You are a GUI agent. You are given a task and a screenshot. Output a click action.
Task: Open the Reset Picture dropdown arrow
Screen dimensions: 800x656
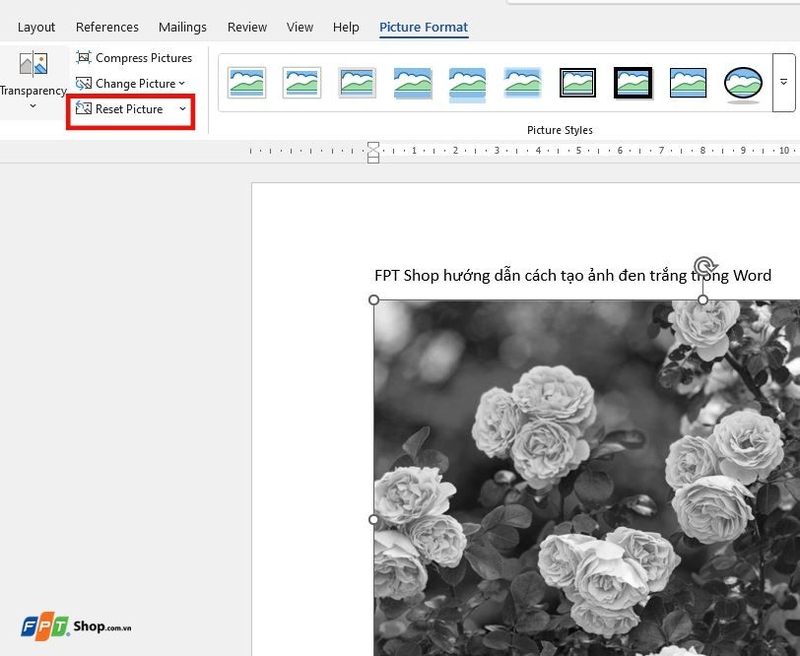(x=182, y=109)
